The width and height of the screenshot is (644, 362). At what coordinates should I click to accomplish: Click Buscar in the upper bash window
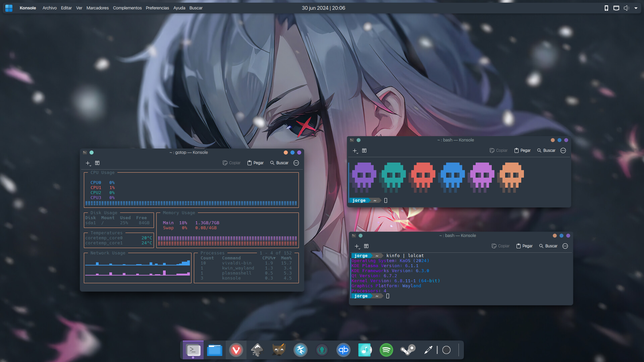pos(546,150)
